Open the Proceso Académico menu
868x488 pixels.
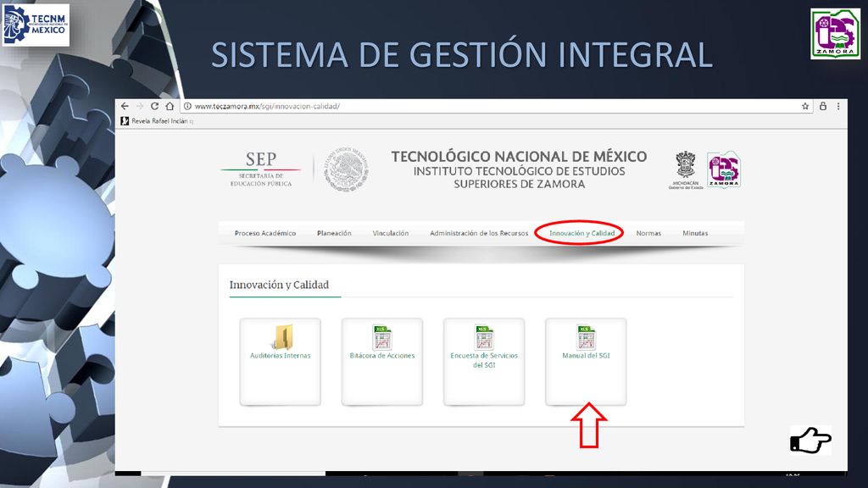pyautogui.click(x=265, y=234)
